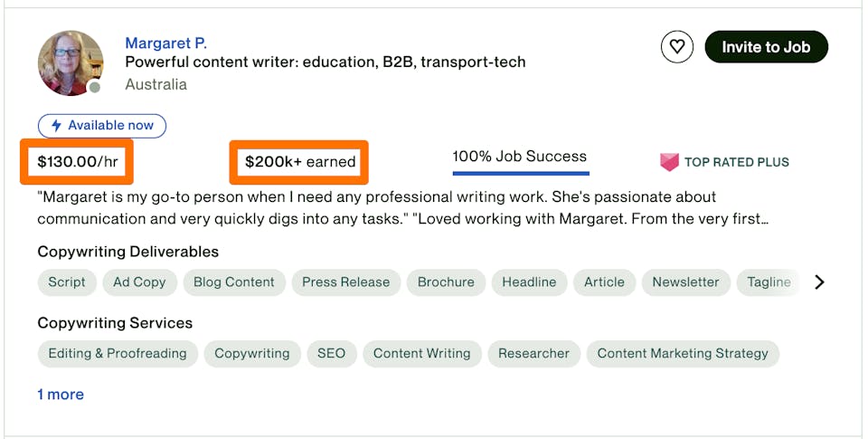Image resolution: width=868 pixels, height=439 pixels.
Task: Click the Newsletter deliverable chip
Action: coord(685,282)
